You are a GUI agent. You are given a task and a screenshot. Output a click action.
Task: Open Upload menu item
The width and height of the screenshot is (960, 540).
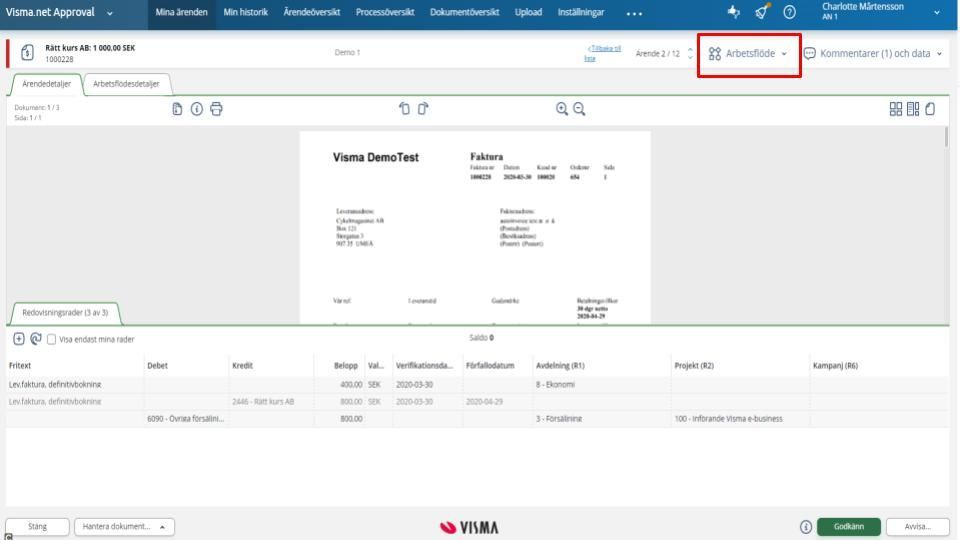click(528, 12)
